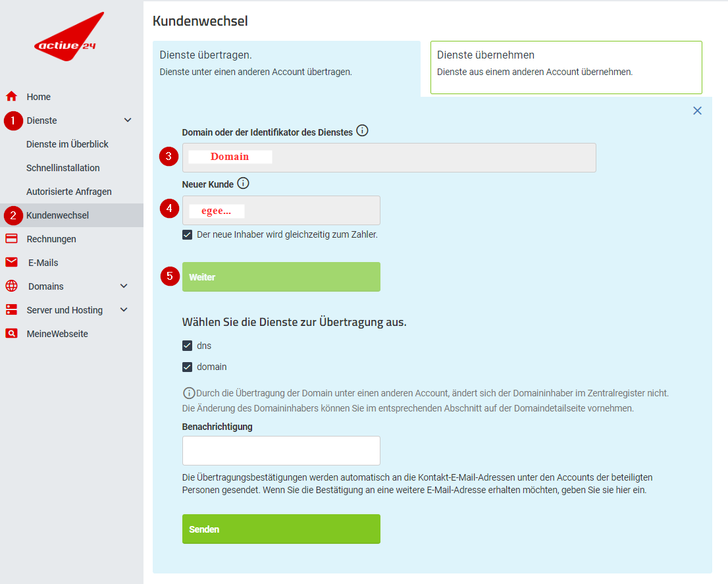The width and height of the screenshot is (728, 584).
Task: Click info icon next to Domain identifier label
Action: click(x=362, y=131)
